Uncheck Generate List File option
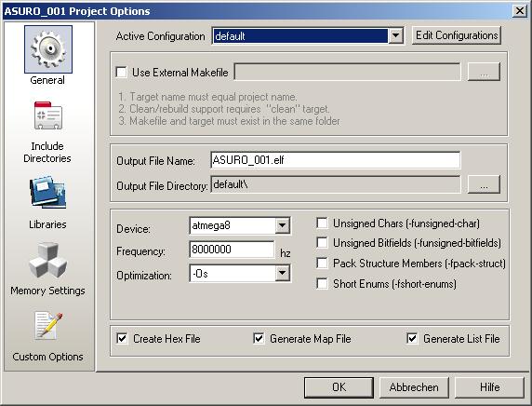 [x=412, y=338]
